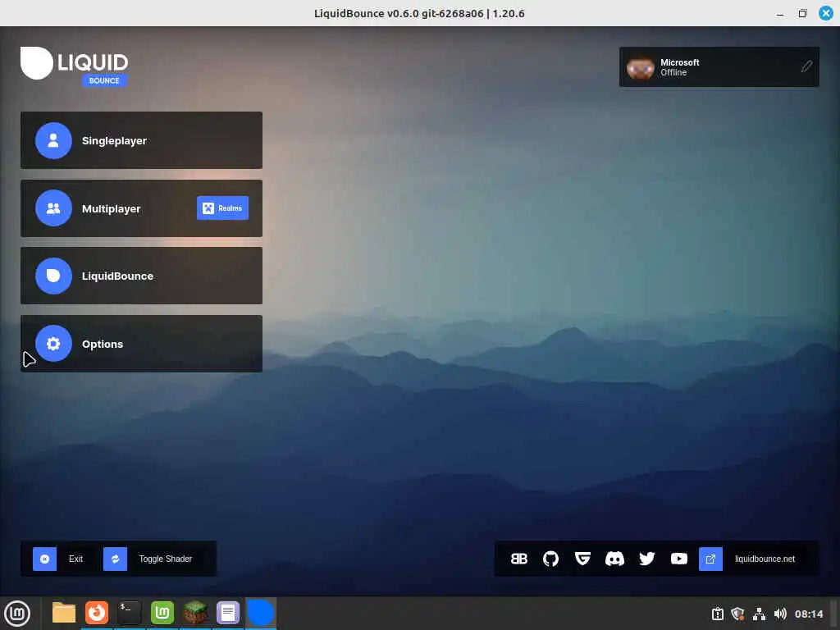This screenshot has height=630, width=840.
Task: Click the Microsoft account name text
Action: point(680,62)
